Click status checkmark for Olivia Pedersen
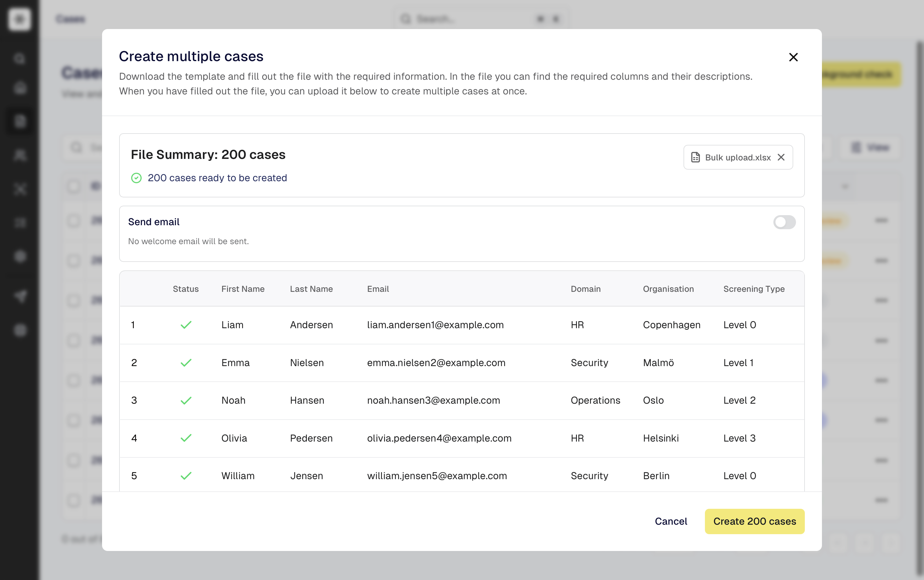924x580 pixels. [x=186, y=438]
